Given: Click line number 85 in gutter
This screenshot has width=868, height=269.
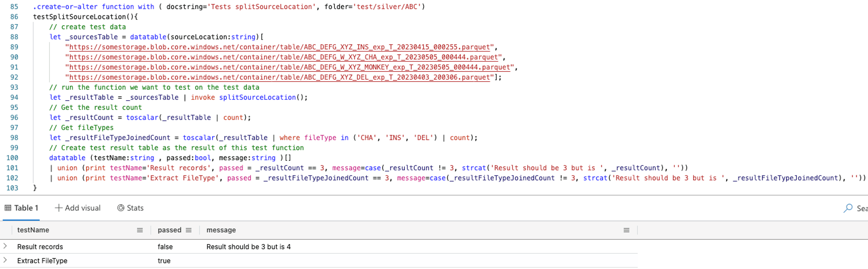Looking at the screenshot, I should [x=14, y=7].
